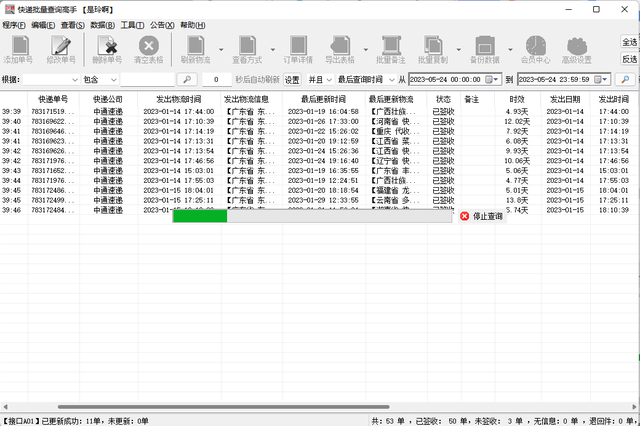Image resolution: width=640 pixels, height=426 pixels.
Task: Select the cell 783171519...
Action: 53,111
